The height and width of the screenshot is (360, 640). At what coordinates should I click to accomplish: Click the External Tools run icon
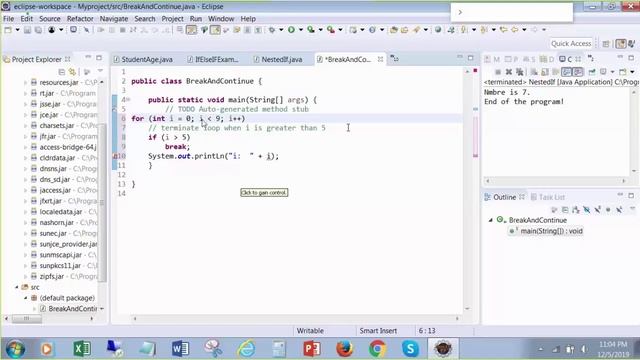click(x=331, y=30)
